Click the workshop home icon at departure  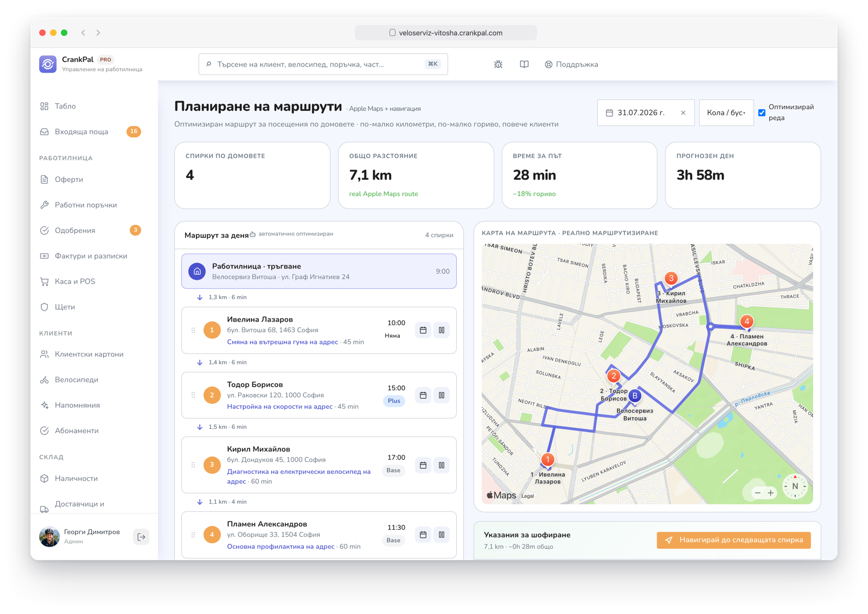coord(197,271)
